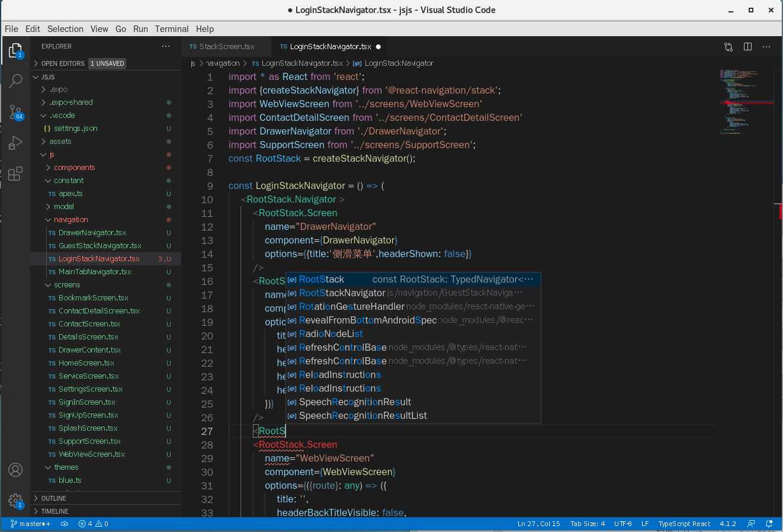
Task: Open the Run menu
Action: click(140, 29)
